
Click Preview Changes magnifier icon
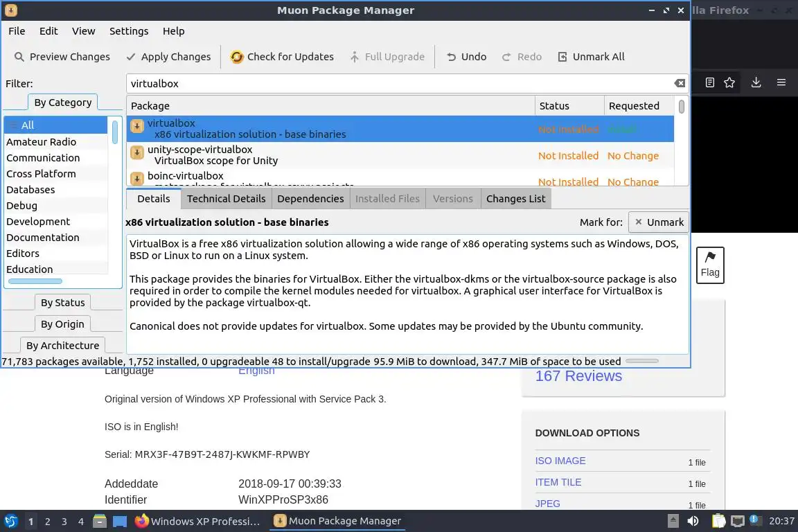[x=19, y=57]
